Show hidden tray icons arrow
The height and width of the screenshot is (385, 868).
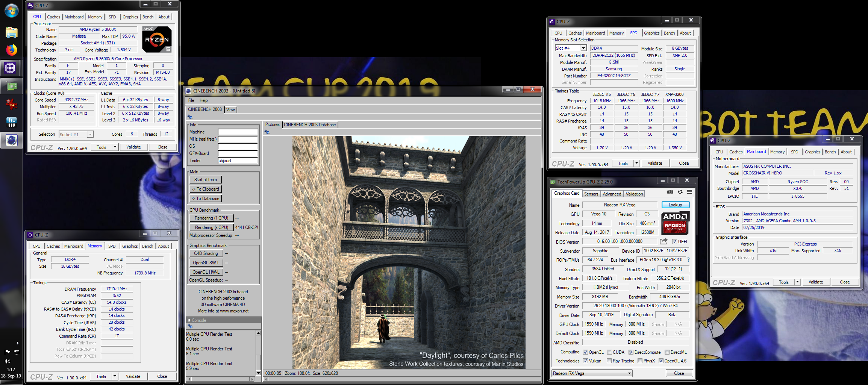click(x=18, y=343)
